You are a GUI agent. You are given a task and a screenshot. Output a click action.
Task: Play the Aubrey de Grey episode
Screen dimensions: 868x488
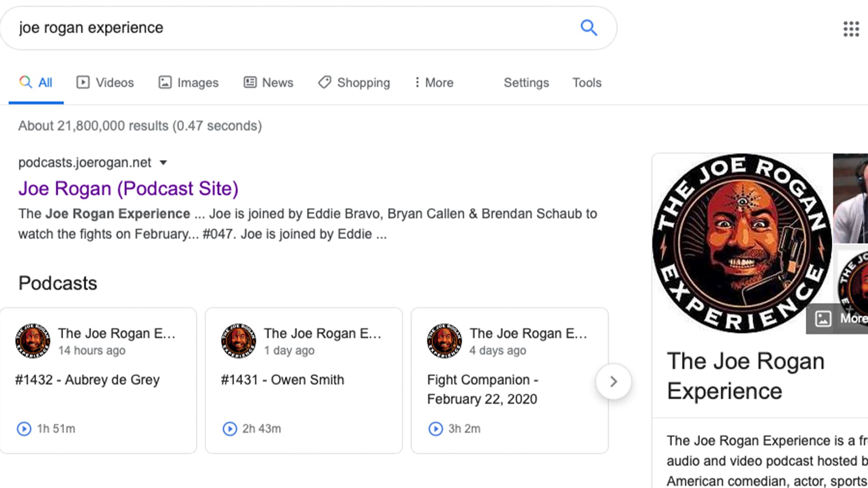point(24,428)
